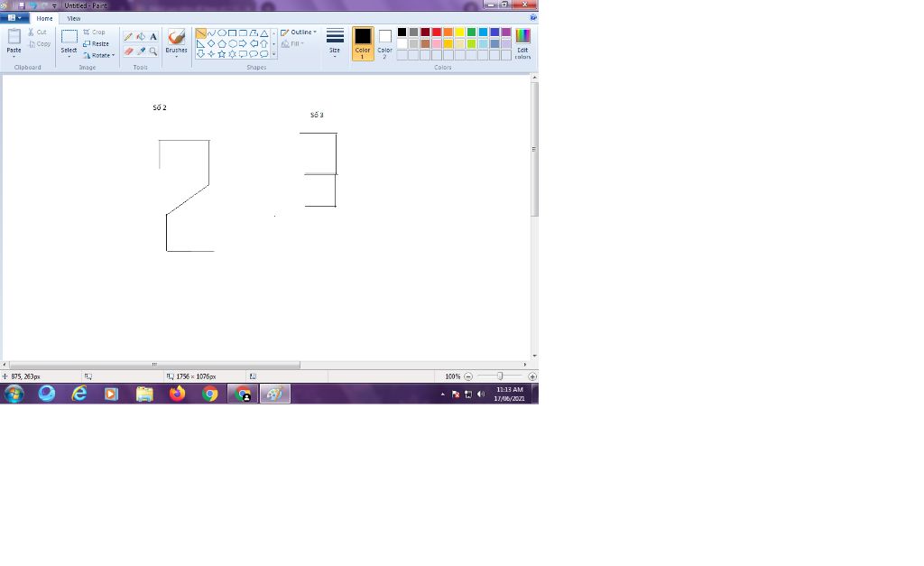Expand the Outline dropdown
Screen dimensions: 924x566
(x=299, y=32)
